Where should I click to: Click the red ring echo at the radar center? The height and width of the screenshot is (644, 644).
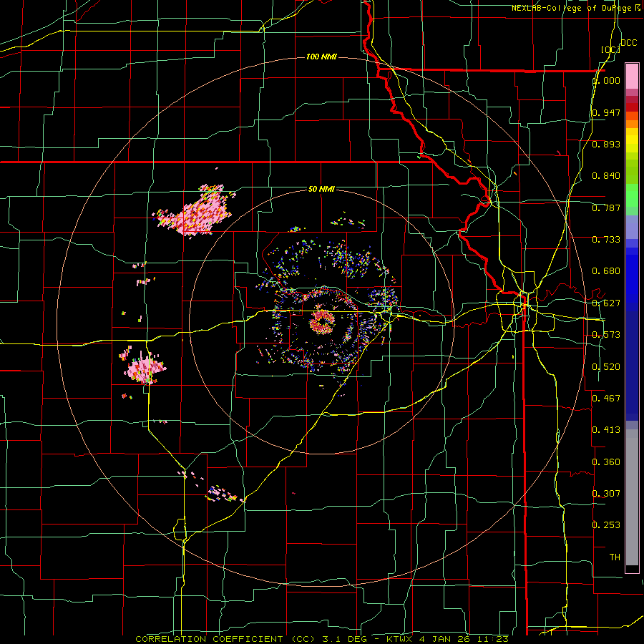tap(322, 322)
